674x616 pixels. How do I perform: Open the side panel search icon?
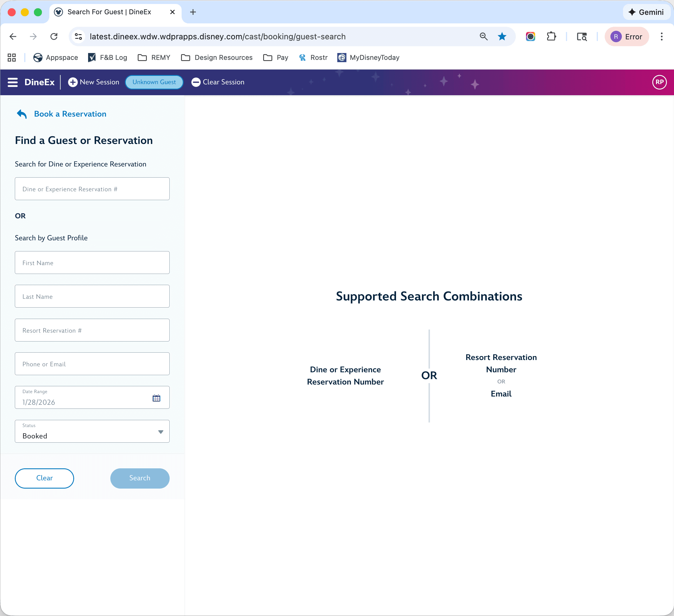(x=582, y=36)
